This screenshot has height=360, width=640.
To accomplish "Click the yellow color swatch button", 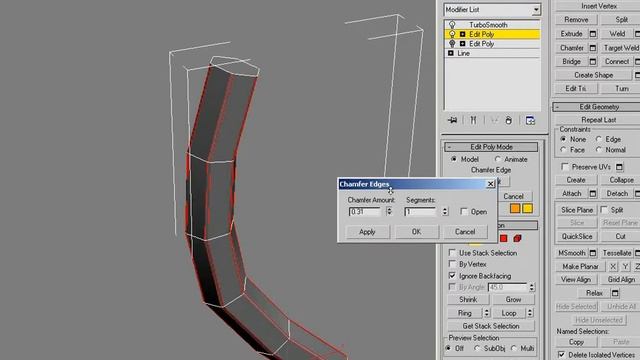I will 527,209.
